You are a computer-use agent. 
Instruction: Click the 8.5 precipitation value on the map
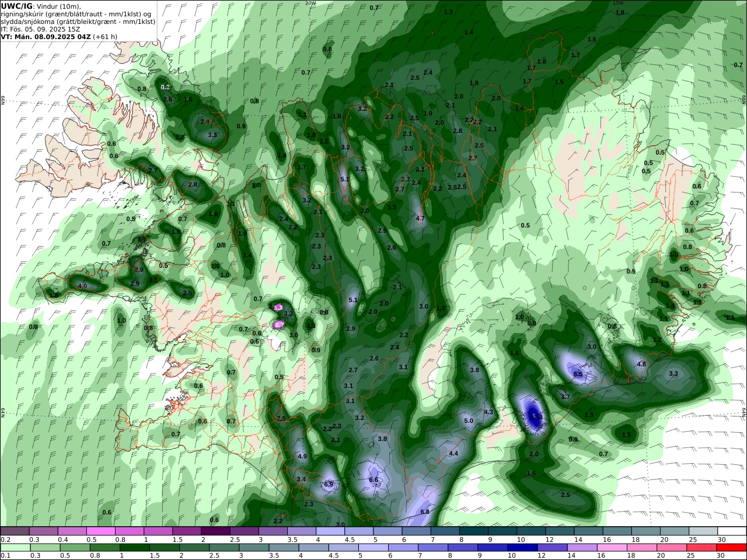578,374
